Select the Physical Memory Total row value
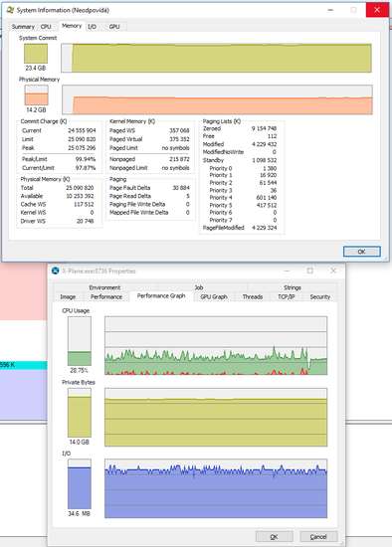Image resolution: width=392 pixels, height=547 pixels. (x=80, y=188)
